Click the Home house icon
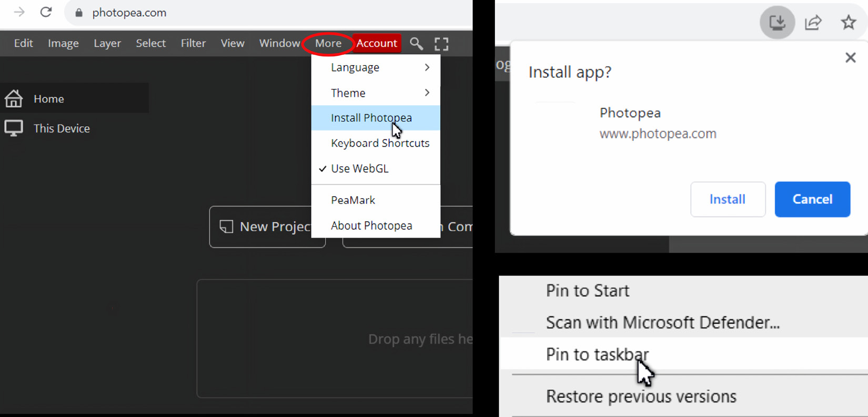Image resolution: width=868 pixels, height=417 pixels. [14, 98]
